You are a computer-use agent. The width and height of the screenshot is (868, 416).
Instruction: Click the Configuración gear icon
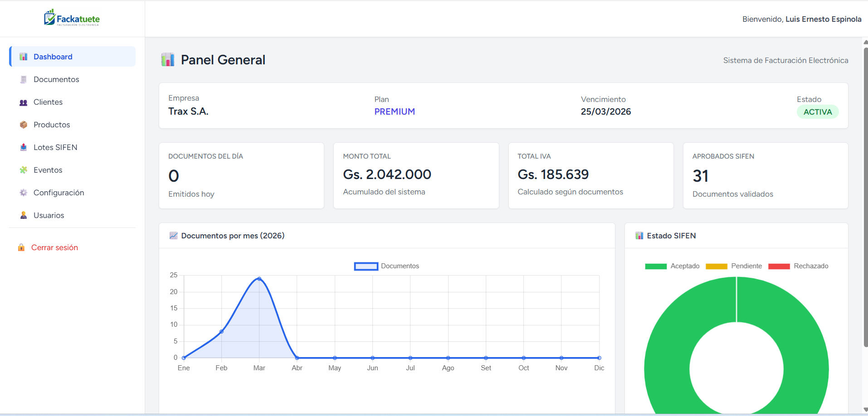pos(24,193)
